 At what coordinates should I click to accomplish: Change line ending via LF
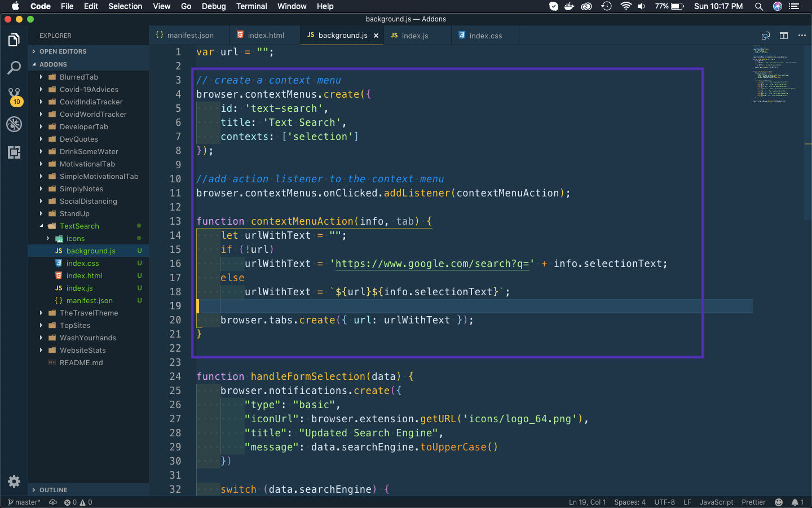[x=687, y=502]
